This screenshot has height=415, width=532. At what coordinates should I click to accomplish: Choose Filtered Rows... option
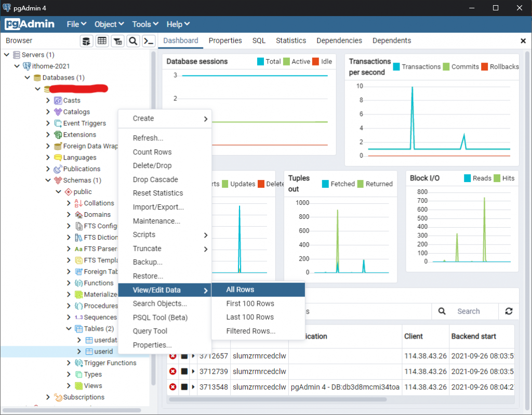coord(258,331)
